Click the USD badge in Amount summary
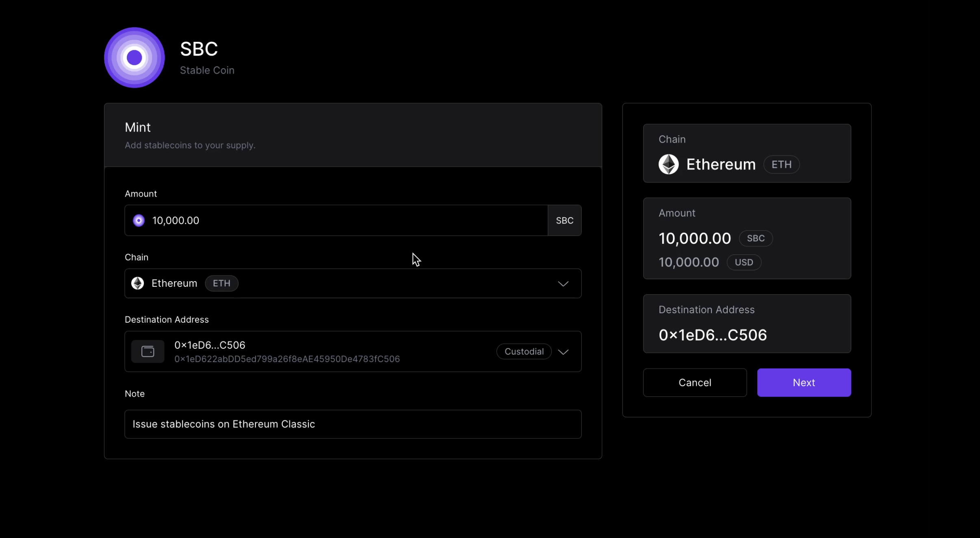 pos(744,262)
